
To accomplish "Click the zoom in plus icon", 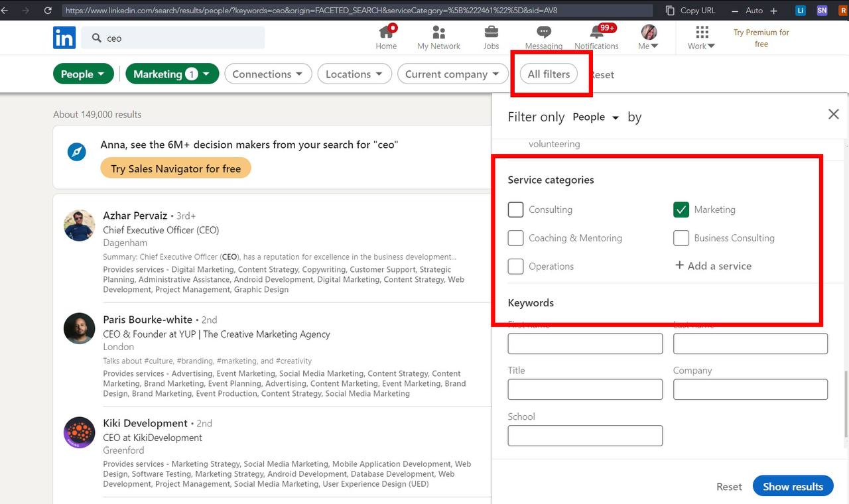I will 773,11.
